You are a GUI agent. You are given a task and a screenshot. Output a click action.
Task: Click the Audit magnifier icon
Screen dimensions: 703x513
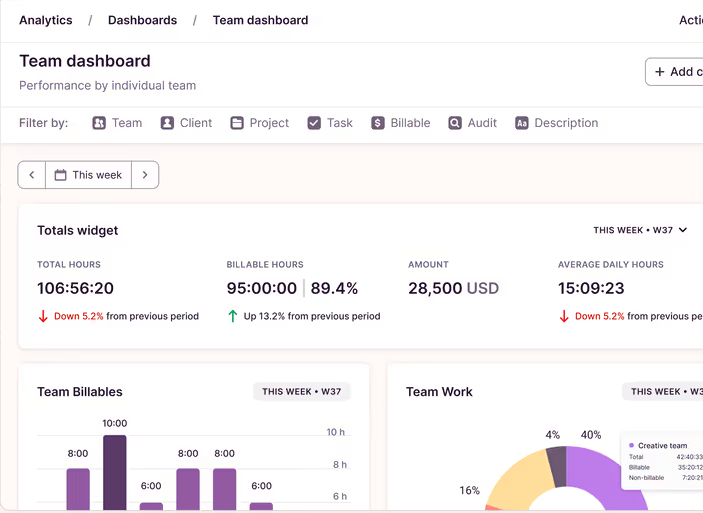point(455,123)
